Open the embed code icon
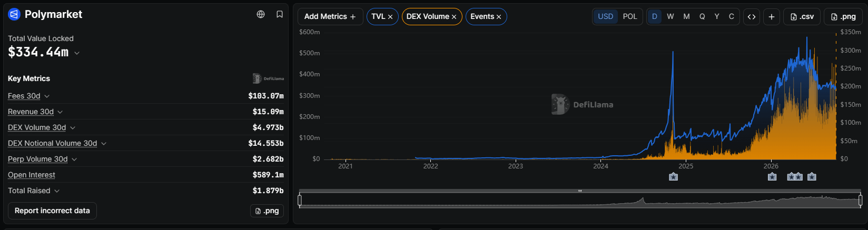Screen dimensions: 868x230 pos(752,17)
